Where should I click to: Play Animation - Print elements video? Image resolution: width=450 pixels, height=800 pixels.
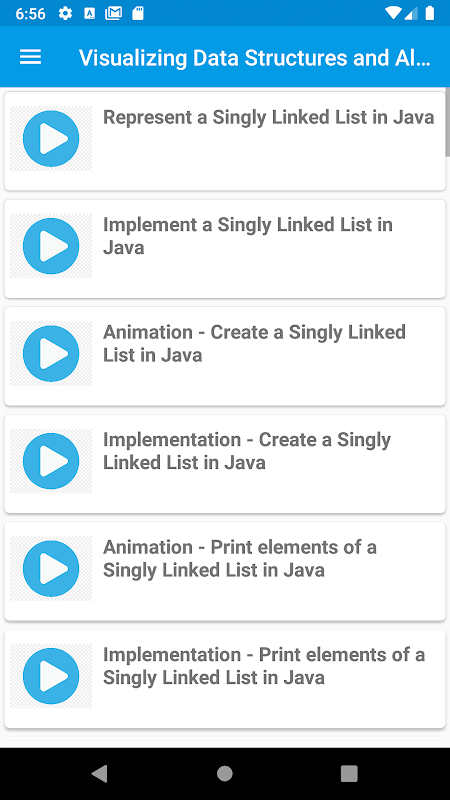51,568
